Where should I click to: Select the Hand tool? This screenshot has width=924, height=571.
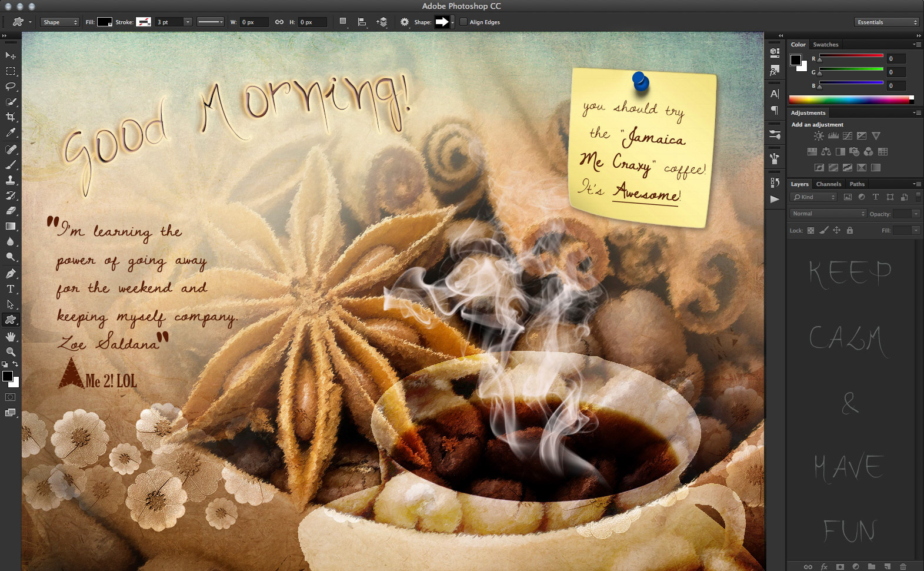coord(11,337)
